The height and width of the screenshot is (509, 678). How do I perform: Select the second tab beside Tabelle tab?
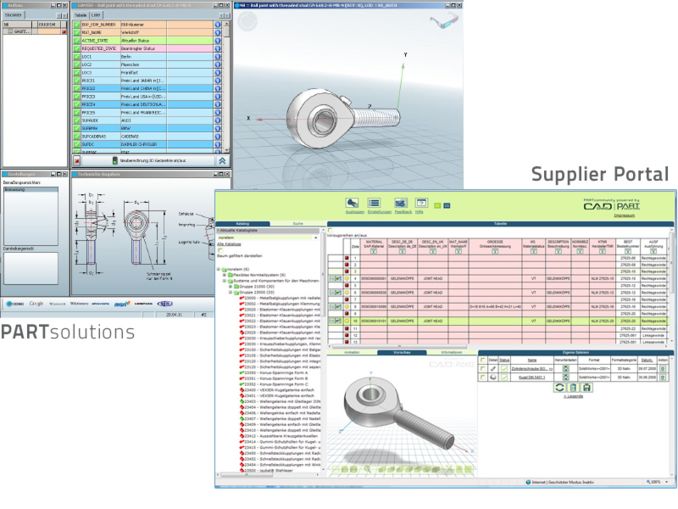click(x=96, y=15)
